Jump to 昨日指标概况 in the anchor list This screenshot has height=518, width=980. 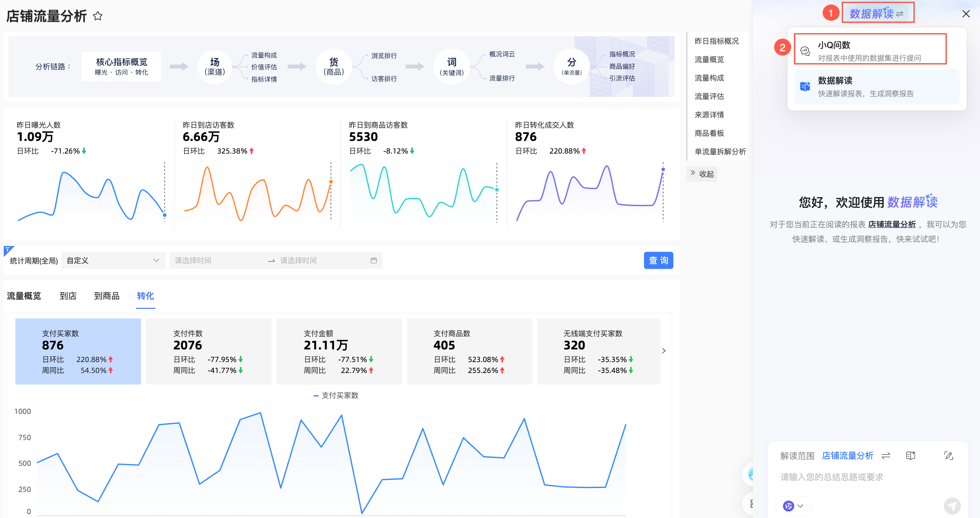(716, 41)
